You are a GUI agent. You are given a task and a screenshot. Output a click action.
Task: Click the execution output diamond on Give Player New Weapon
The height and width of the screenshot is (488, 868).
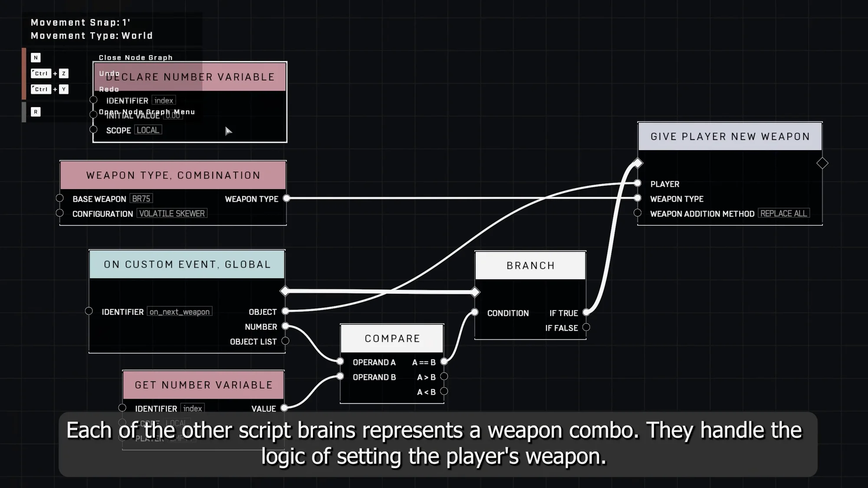[x=822, y=163]
